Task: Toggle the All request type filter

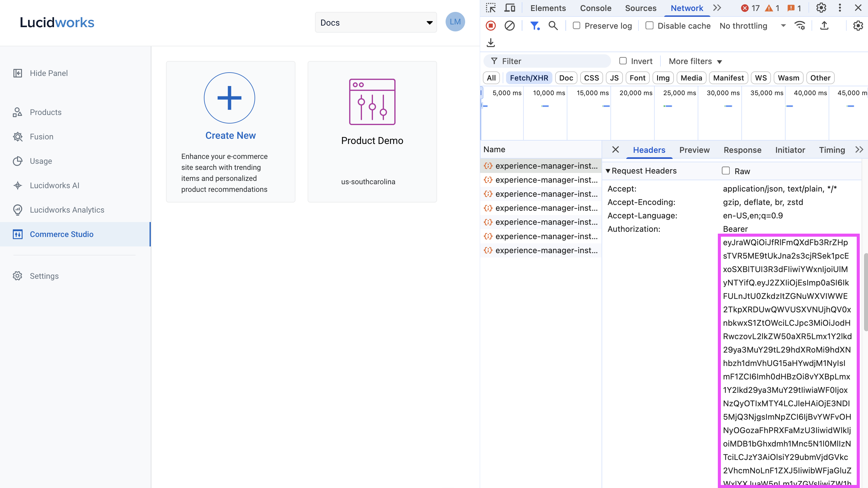Action: tap(491, 78)
